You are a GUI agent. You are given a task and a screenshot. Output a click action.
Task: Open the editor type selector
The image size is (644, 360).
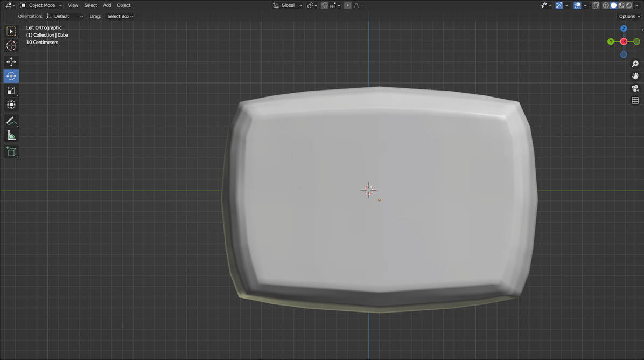(11, 5)
